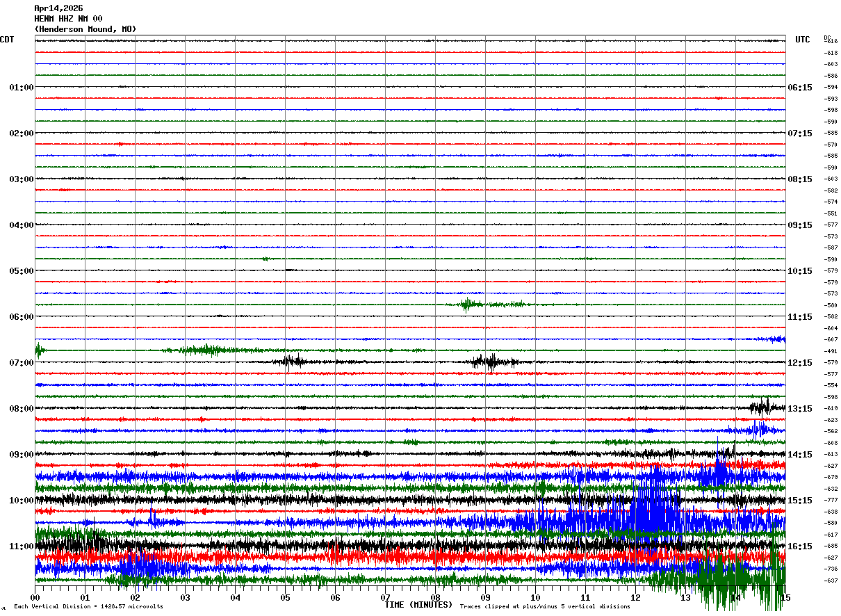Click the DC offset value -616
This screenshot has height=616, width=841.
click(831, 42)
